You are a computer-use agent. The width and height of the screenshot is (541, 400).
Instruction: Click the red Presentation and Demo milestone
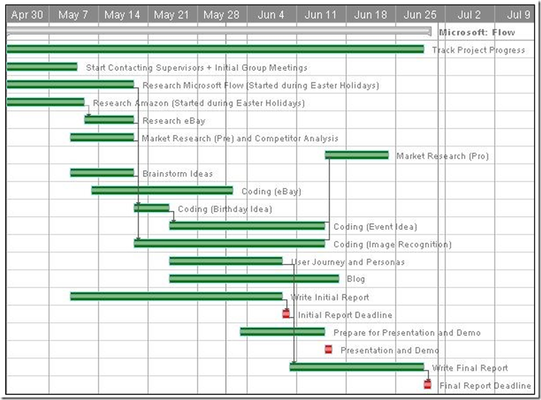coord(328,349)
